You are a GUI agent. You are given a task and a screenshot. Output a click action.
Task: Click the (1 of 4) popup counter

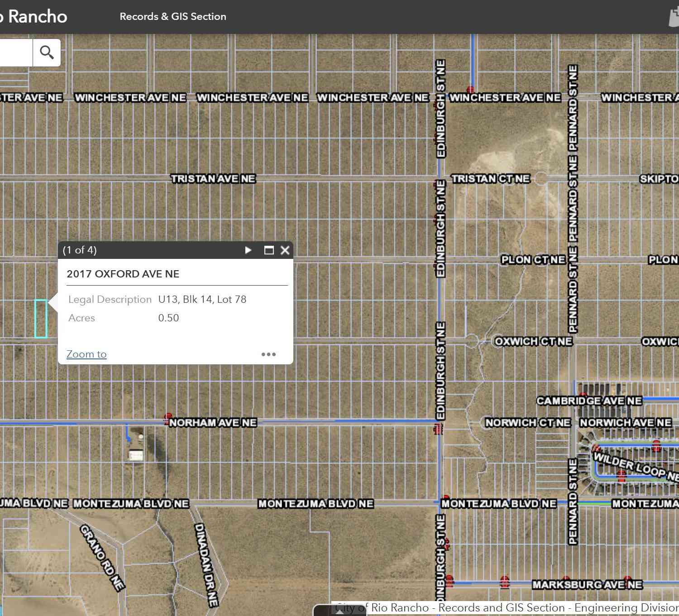tap(80, 250)
